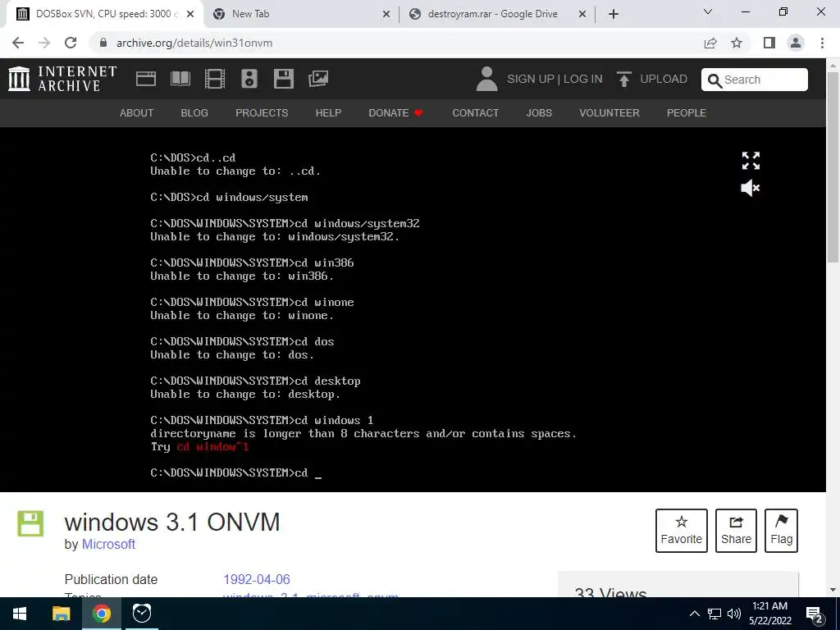Open the CONTACT menu item
Image resolution: width=840 pixels, height=630 pixels.
475,113
